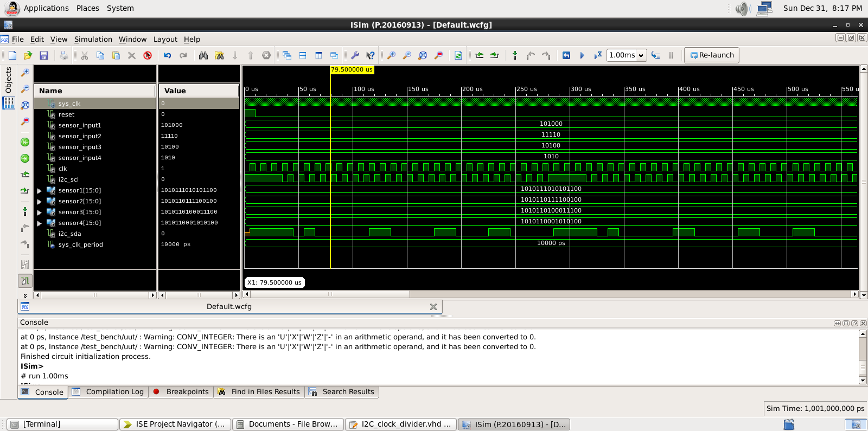868x431 pixels.
Task: Click the volume icon in system tray
Action: [743, 8]
